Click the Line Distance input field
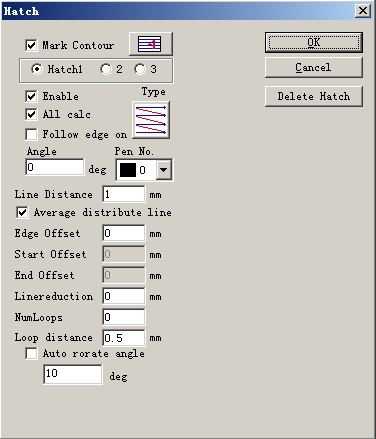This screenshot has width=376, height=439. (x=124, y=194)
